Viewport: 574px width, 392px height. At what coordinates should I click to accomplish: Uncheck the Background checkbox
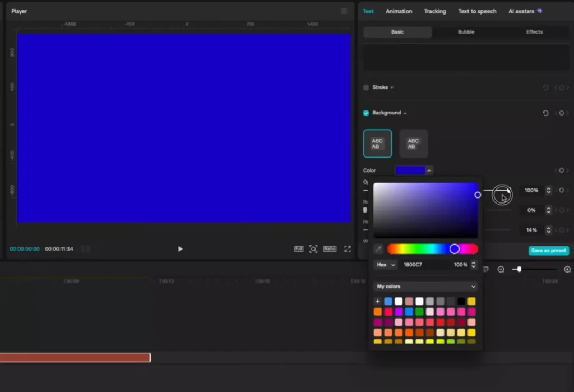point(366,113)
